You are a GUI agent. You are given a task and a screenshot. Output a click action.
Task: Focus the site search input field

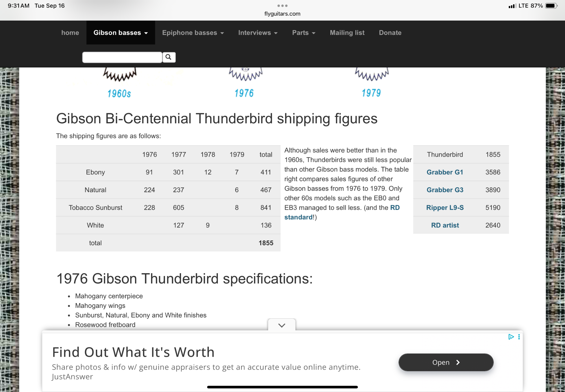[122, 57]
